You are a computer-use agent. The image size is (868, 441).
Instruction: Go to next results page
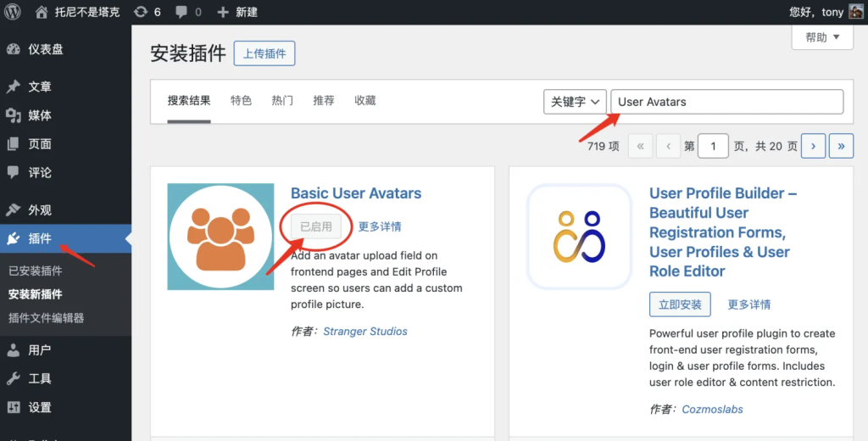click(x=813, y=146)
